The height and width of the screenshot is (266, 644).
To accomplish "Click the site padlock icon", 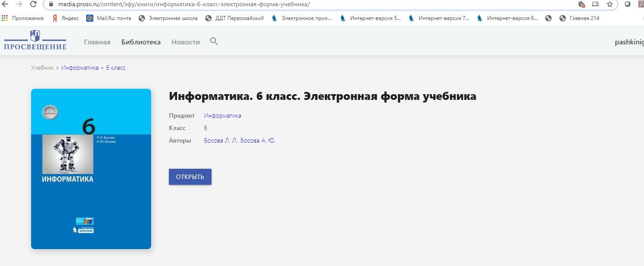I will click(x=50, y=4).
